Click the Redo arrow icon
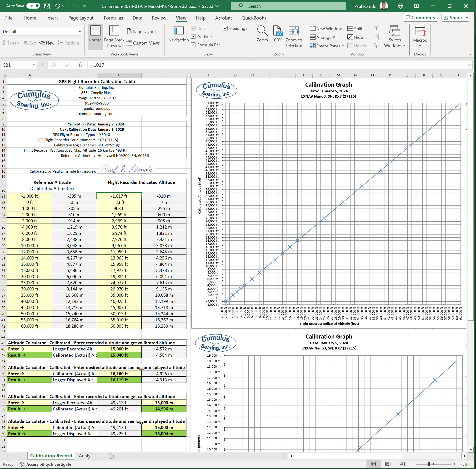 tap(71, 6)
